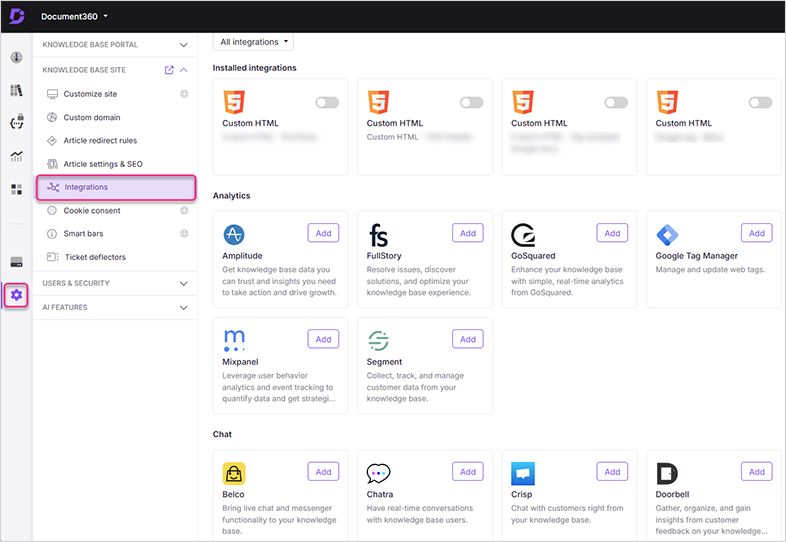Click the Chatra speech bubble logo
This screenshot has width=786, height=542.
[x=378, y=473]
